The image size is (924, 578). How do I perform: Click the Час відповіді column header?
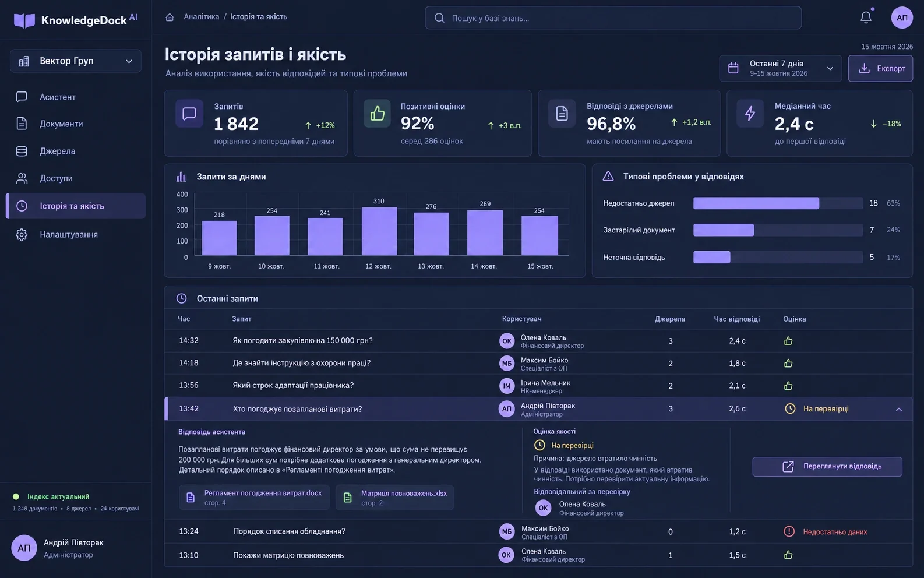pos(737,319)
